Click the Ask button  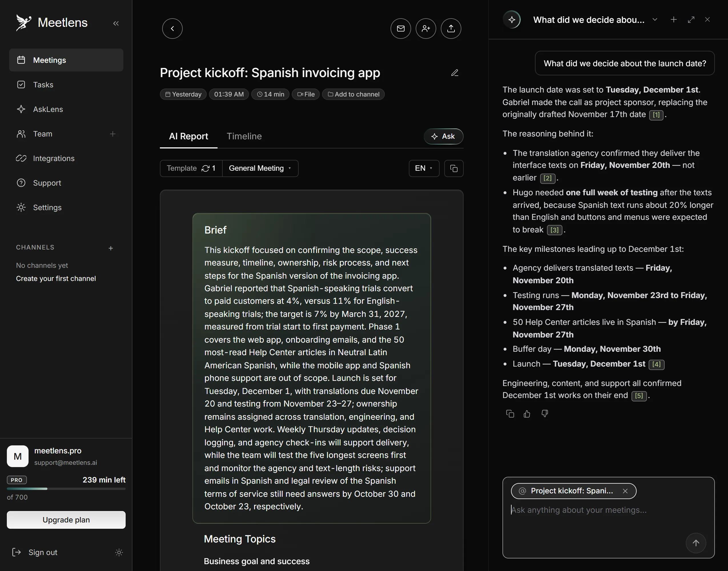(x=443, y=136)
